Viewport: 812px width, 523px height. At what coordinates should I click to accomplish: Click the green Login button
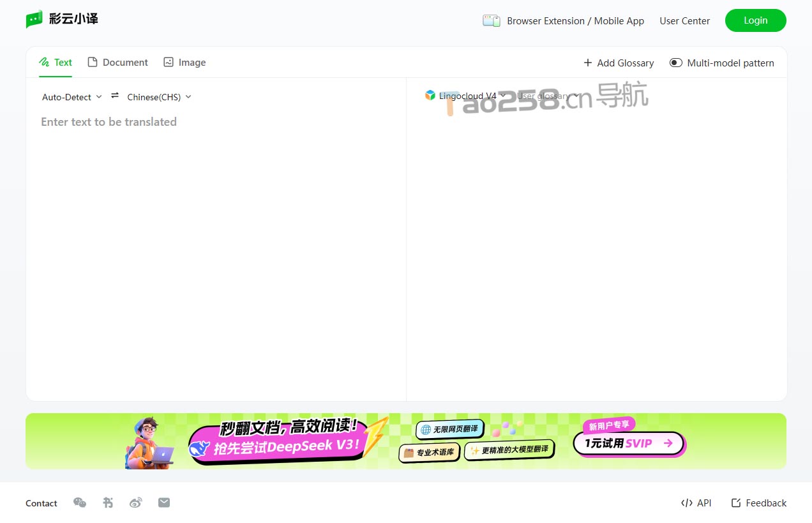coord(756,20)
